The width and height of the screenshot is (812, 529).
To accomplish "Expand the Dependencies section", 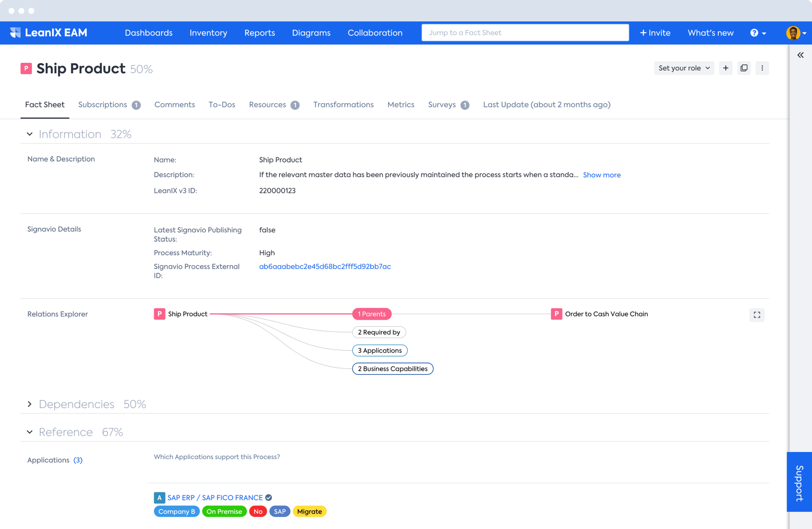I will click(30, 404).
